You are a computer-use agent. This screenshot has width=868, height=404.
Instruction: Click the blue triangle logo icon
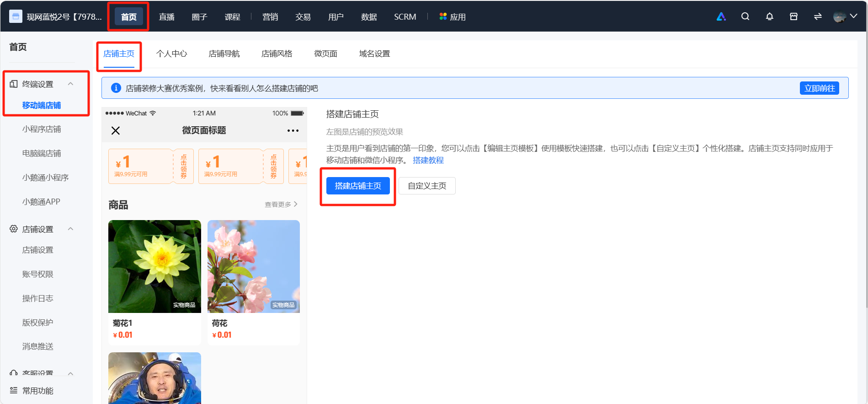[721, 16]
